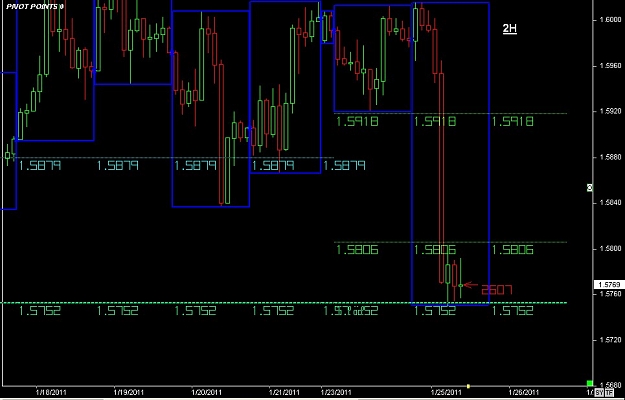Screen dimensions: 625x400
Task: Click the SY button in the bottom corner
Action: click(599, 392)
